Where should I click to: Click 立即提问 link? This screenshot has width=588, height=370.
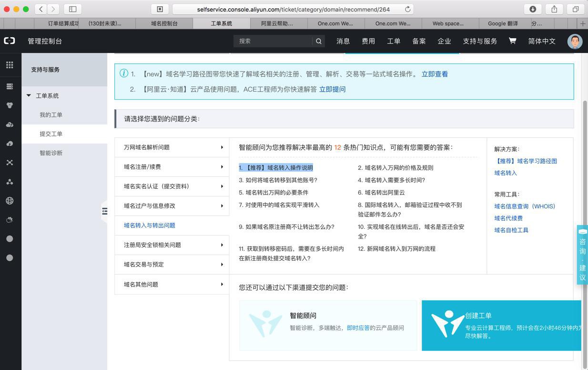(332, 89)
